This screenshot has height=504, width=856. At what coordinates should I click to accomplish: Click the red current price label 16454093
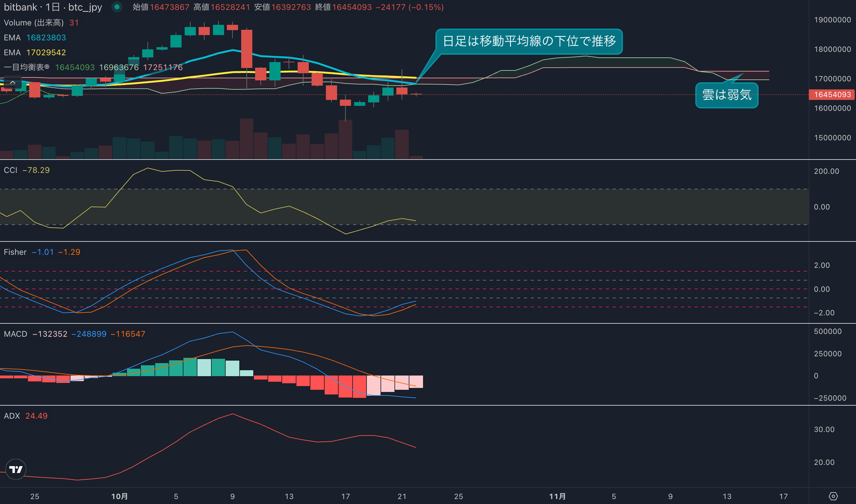pos(832,94)
